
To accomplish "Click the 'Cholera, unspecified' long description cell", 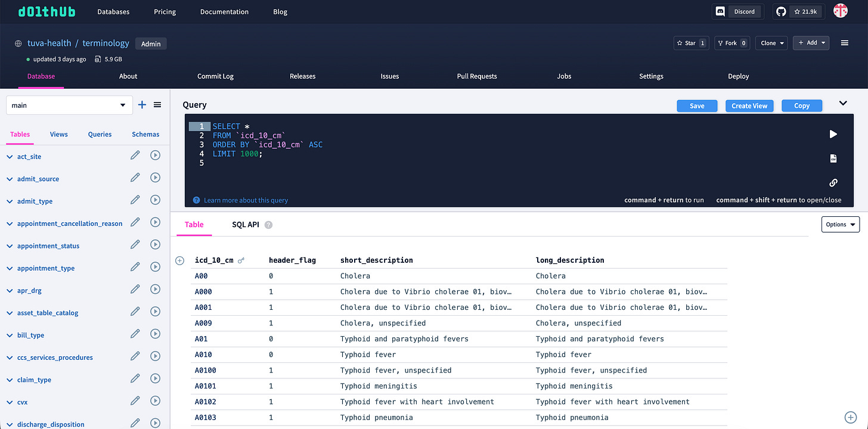I will click(578, 323).
